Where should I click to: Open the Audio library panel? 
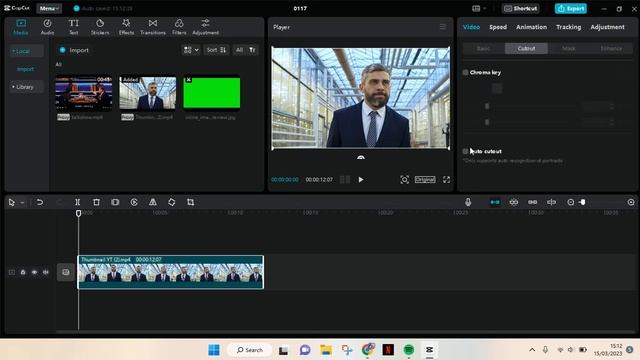(47, 27)
